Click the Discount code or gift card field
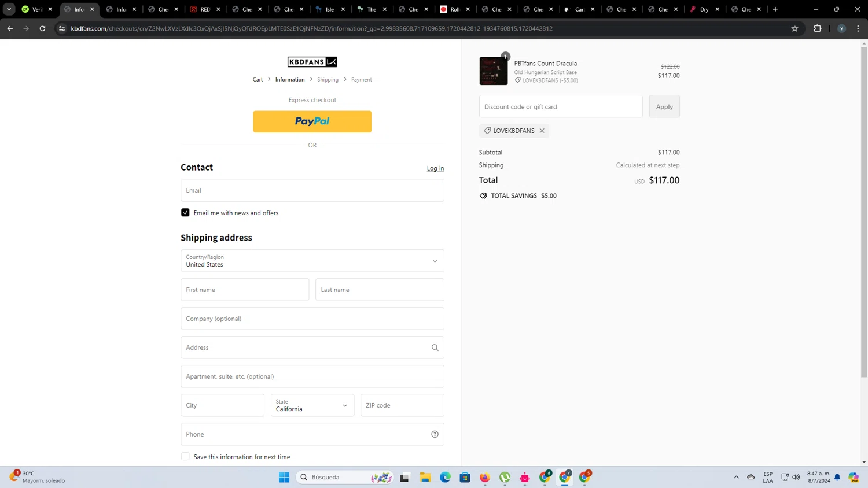 click(x=561, y=106)
